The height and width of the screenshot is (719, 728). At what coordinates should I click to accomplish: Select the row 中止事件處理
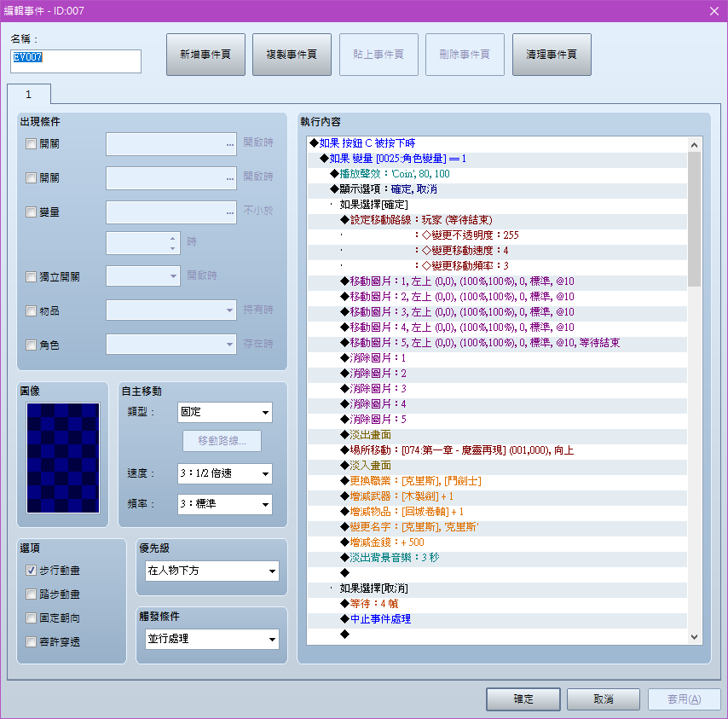(497, 618)
